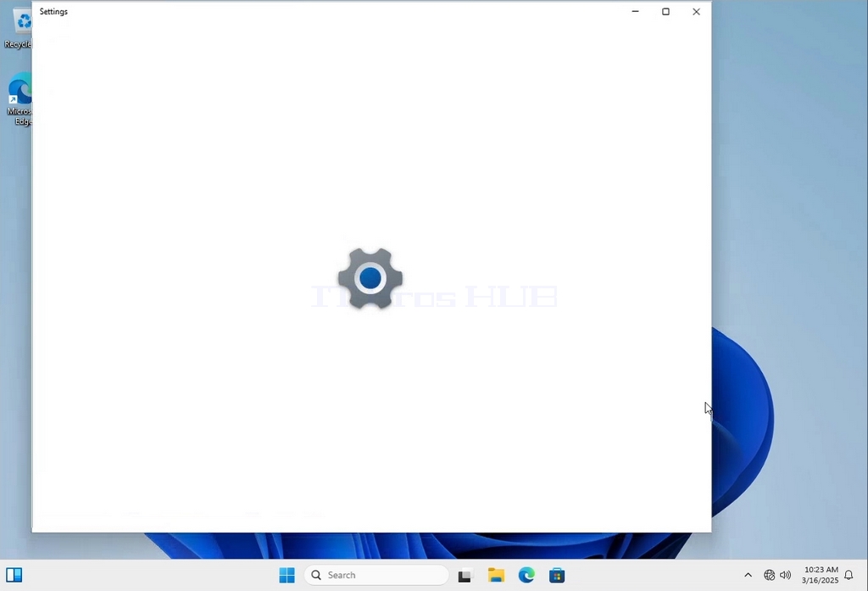This screenshot has height=591, width=868.
Task: Launch File Explorer from the taskbar
Action: coord(496,575)
